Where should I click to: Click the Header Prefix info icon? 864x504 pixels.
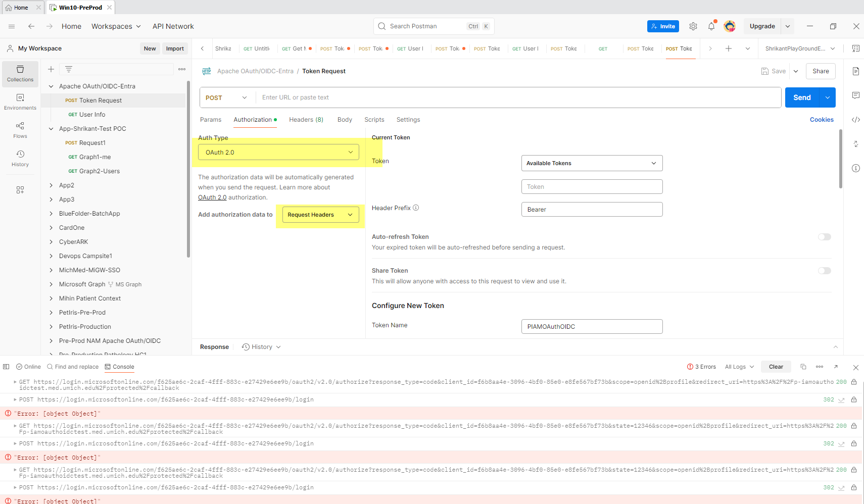tap(416, 208)
